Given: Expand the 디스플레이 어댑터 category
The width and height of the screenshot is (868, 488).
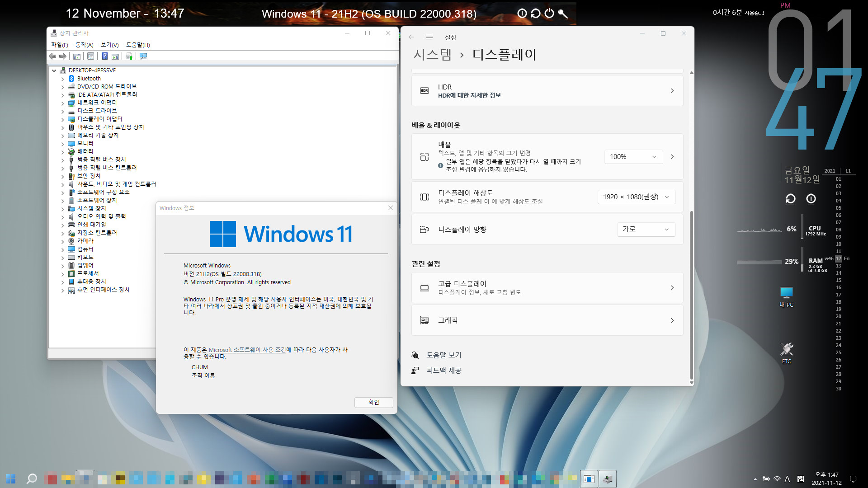Looking at the screenshot, I should pos(62,119).
